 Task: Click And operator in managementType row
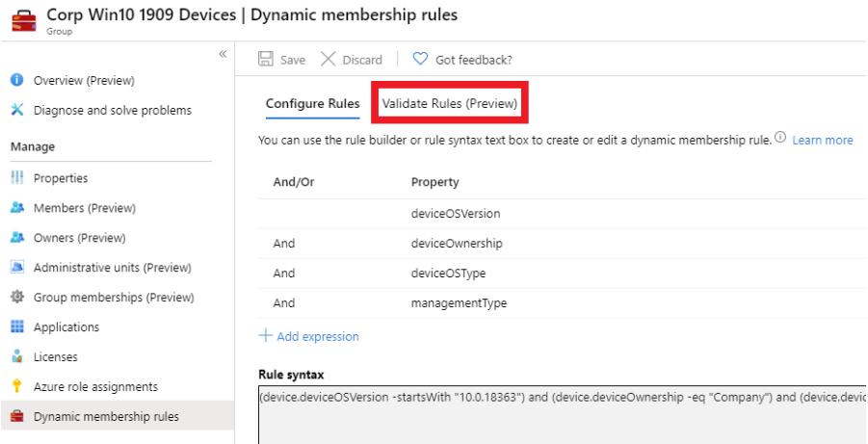tap(284, 303)
